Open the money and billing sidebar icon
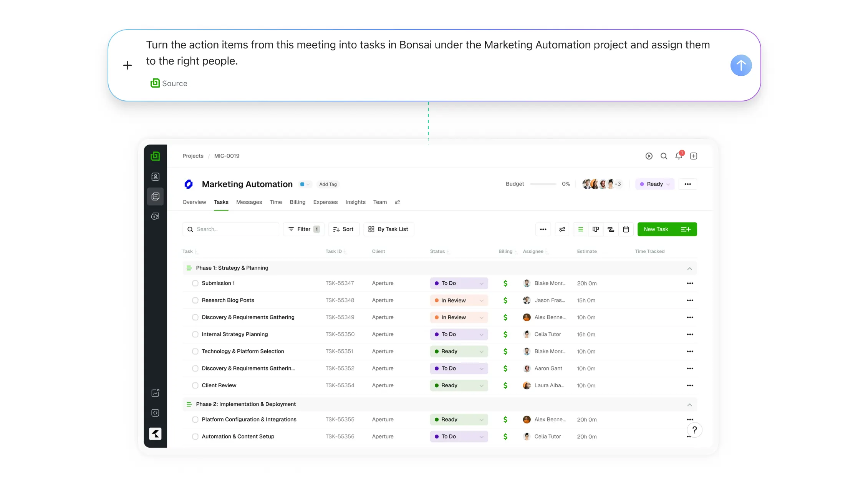 click(155, 216)
